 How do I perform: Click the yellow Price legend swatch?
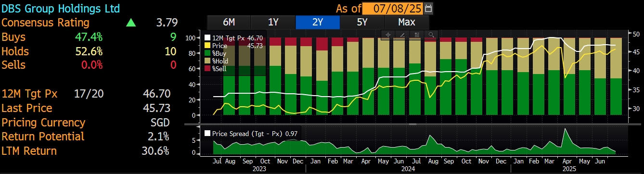(x=207, y=45)
